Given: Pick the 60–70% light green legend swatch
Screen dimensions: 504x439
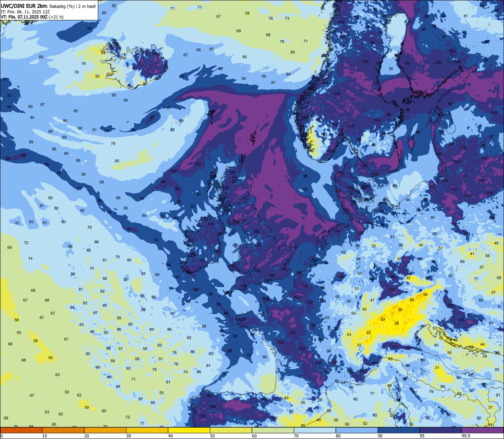Looking at the screenshot, I should (273, 430).
